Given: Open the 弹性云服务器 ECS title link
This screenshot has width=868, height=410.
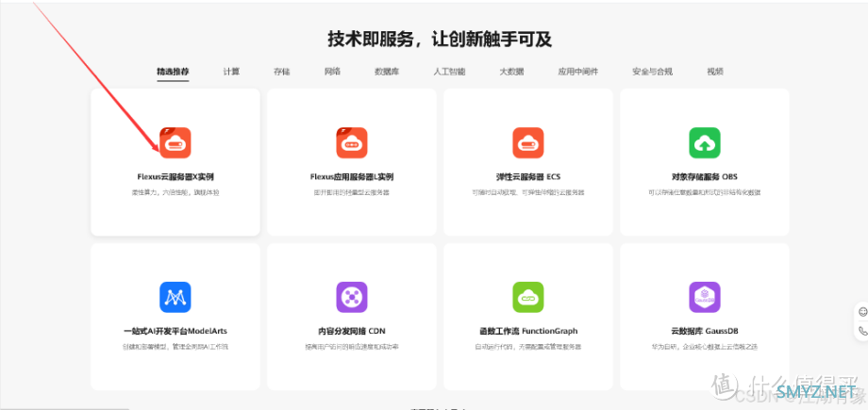Looking at the screenshot, I should pos(528,177).
